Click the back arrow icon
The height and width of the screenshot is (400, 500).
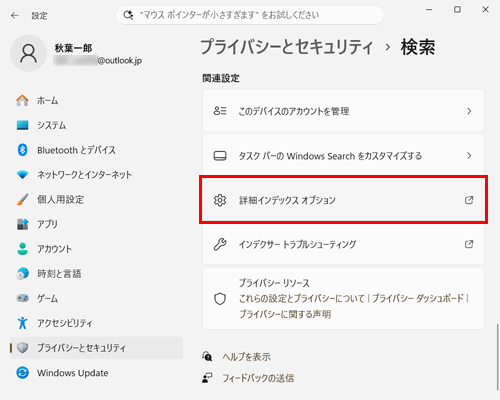(15, 15)
